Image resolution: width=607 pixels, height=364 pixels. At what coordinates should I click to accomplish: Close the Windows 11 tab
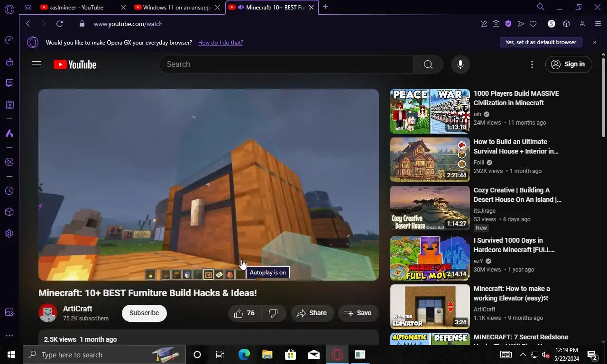(218, 8)
